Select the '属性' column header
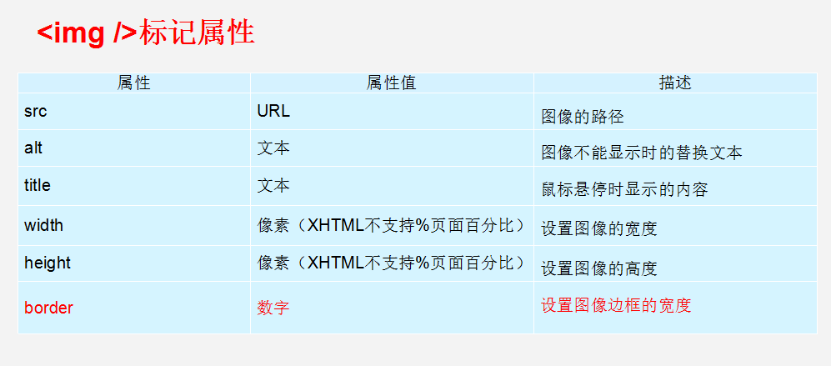Screen dimensions: 831x366 134,83
